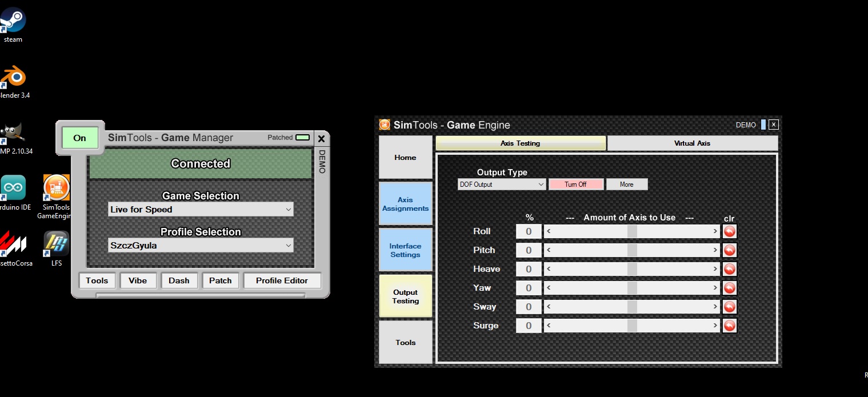
Task: Click the Roll slider left arrow
Action: 549,231
